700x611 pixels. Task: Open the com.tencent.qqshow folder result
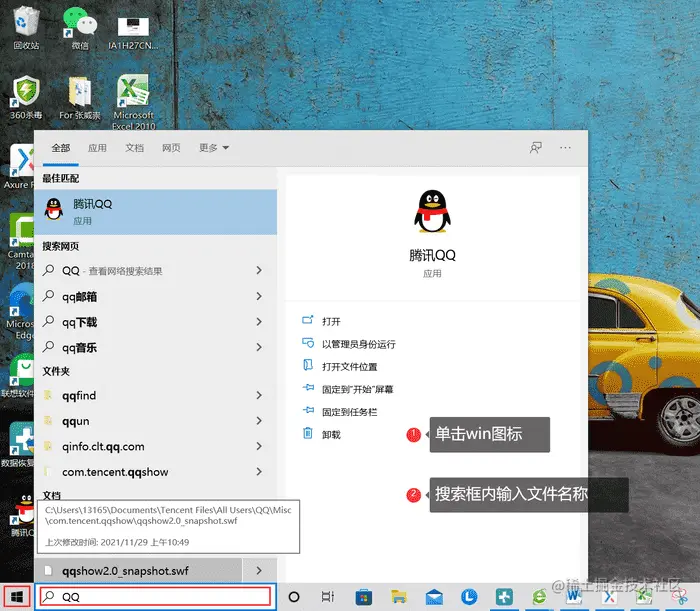coord(138,472)
